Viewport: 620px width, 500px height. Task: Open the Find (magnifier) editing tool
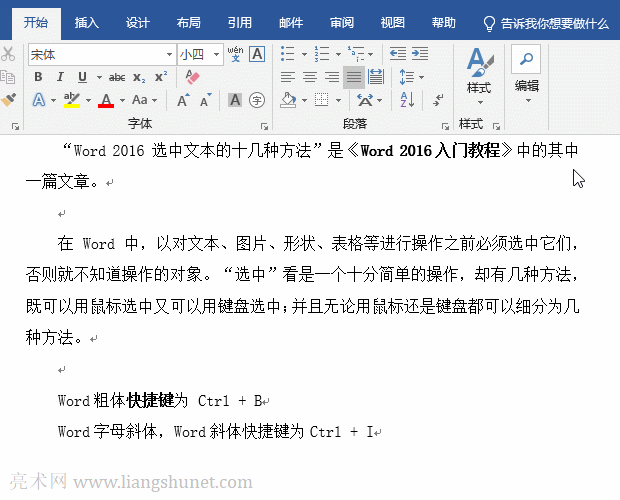pos(526,59)
